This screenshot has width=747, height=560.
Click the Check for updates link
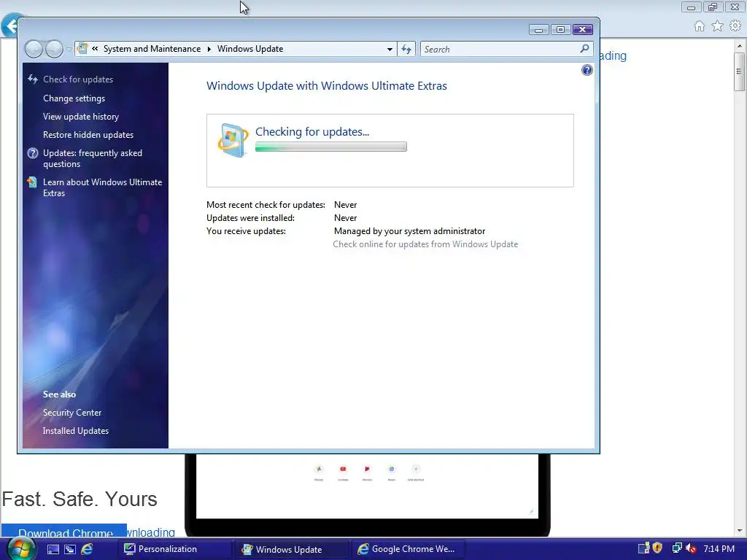coord(78,79)
